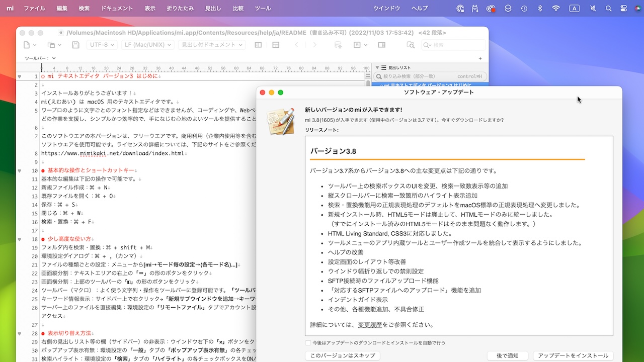Open the window/tab duplicate icon in toolbar

(x=51, y=45)
